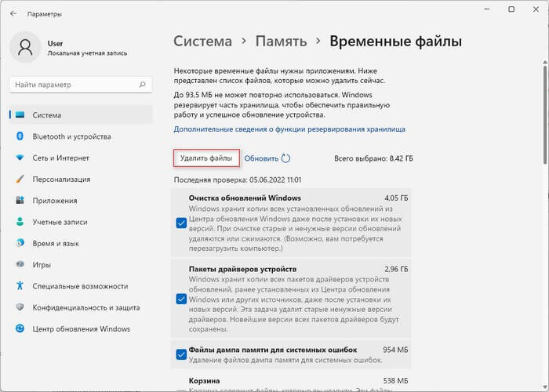Click the Игры gamepad icon

[x=20, y=264]
